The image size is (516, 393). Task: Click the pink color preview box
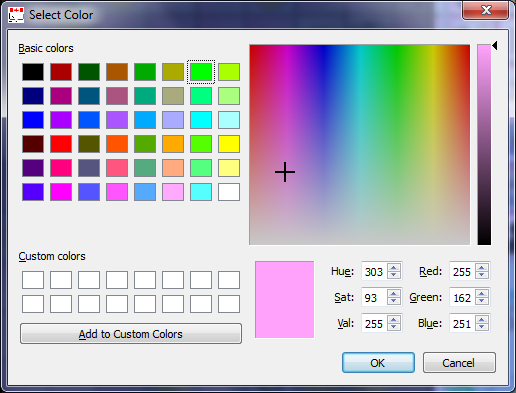[285, 300]
